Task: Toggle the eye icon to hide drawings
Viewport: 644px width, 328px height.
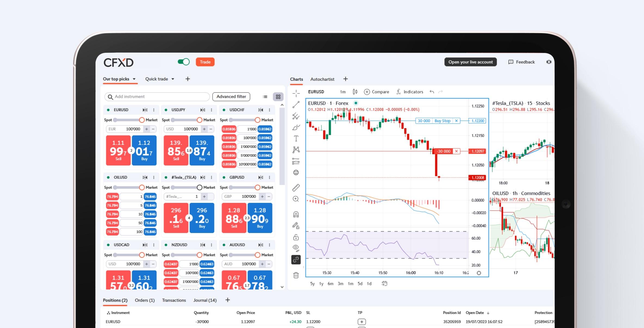Action: coord(296,248)
